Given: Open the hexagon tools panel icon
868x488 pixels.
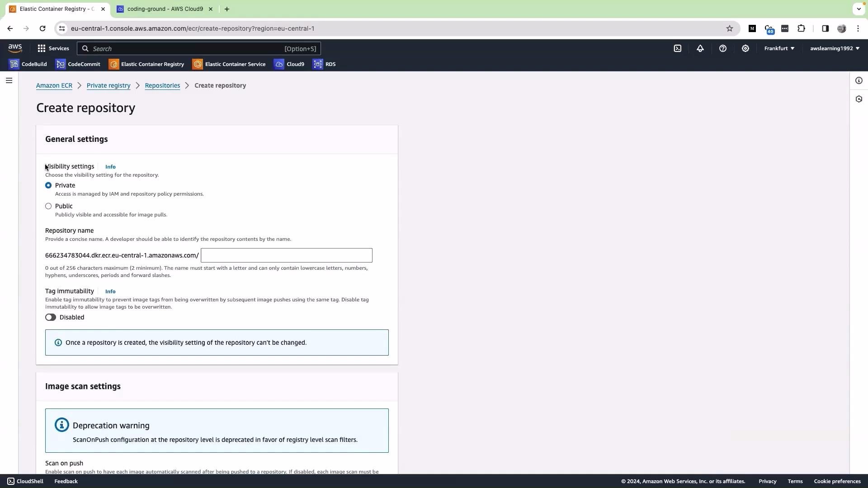Looking at the screenshot, I should coord(859,99).
